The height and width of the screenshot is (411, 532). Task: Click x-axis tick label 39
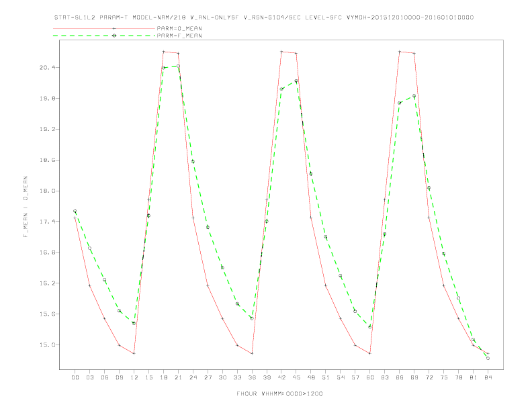tap(267, 377)
